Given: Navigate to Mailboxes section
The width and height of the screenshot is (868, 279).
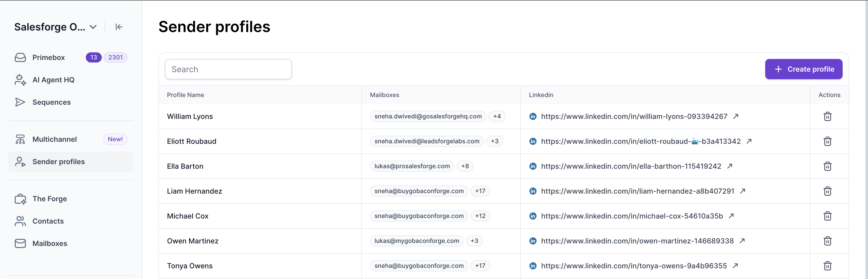Looking at the screenshot, I should (x=49, y=244).
